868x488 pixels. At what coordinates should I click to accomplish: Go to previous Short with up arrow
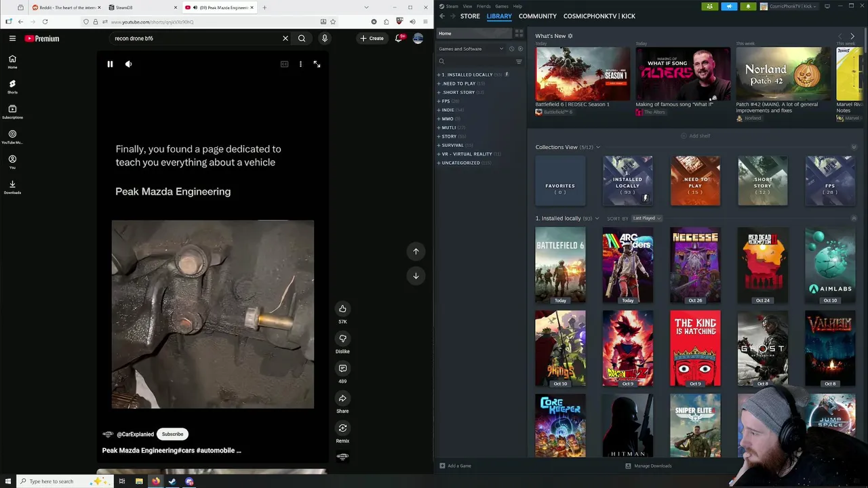(x=416, y=251)
